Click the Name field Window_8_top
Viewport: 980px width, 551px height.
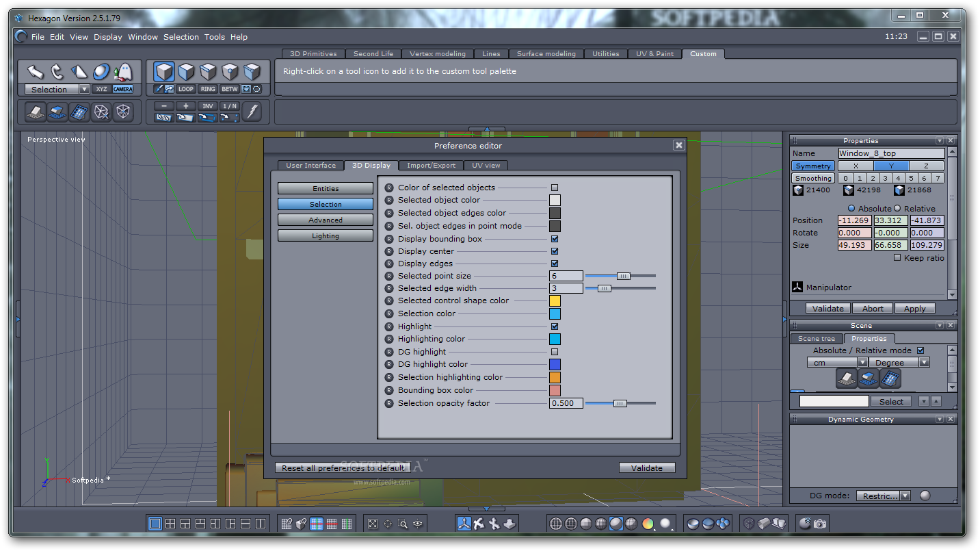coord(892,153)
